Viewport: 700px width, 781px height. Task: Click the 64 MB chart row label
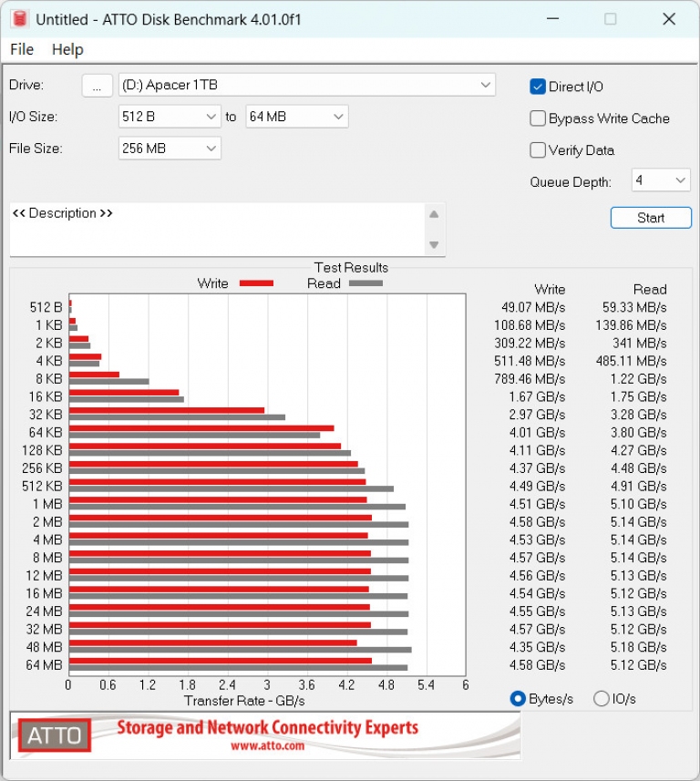click(44, 665)
